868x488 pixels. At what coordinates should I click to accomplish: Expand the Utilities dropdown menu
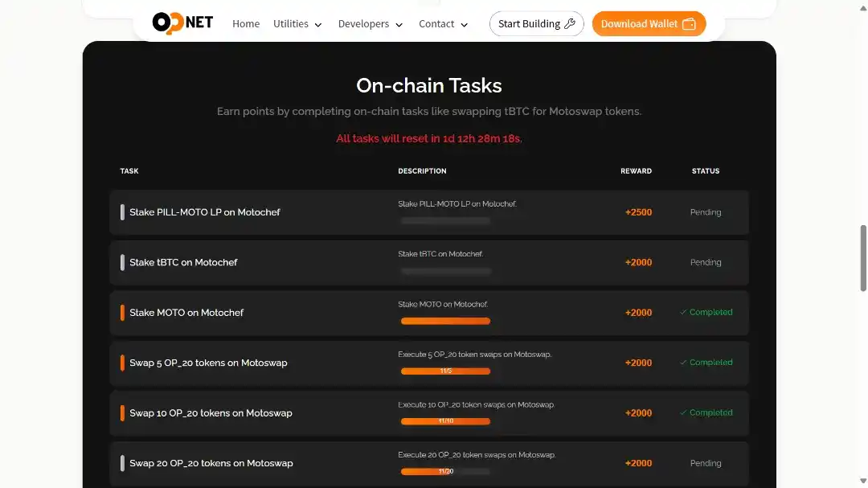tap(297, 24)
